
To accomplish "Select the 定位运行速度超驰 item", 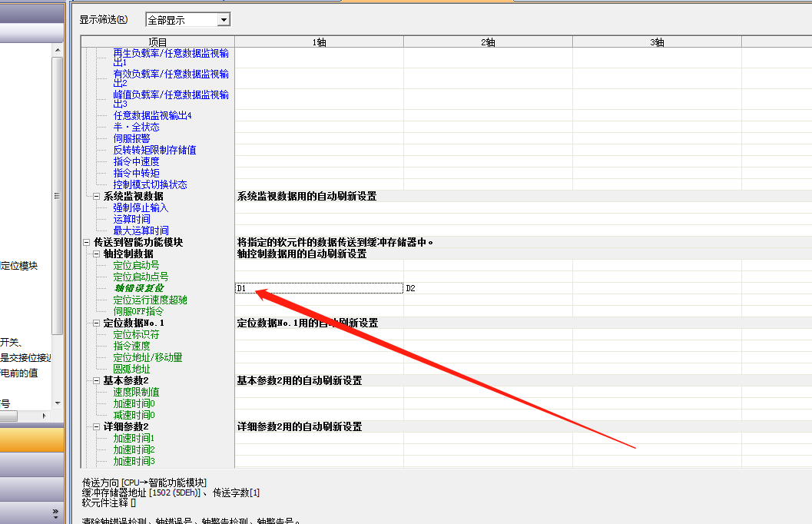I will [150, 300].
